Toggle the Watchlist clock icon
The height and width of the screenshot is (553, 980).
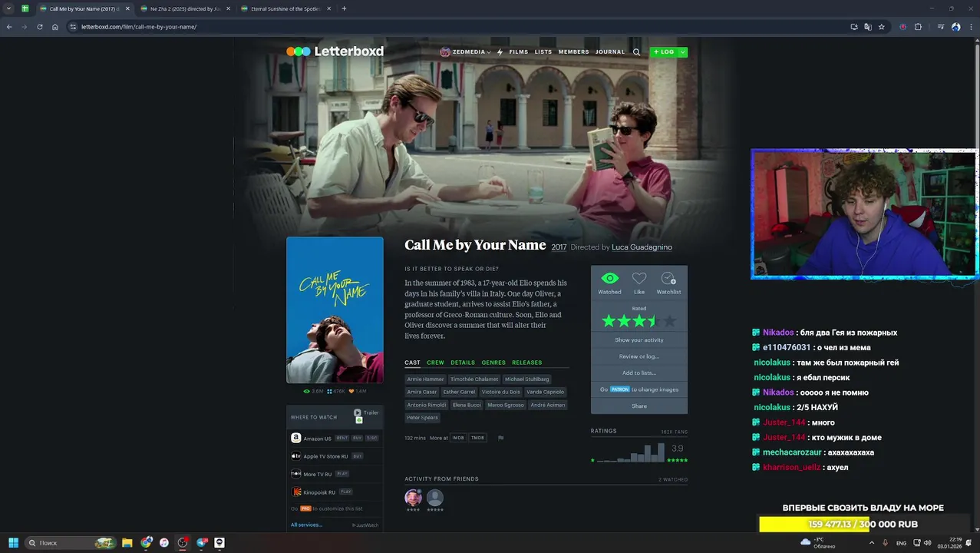coord(668,278)
